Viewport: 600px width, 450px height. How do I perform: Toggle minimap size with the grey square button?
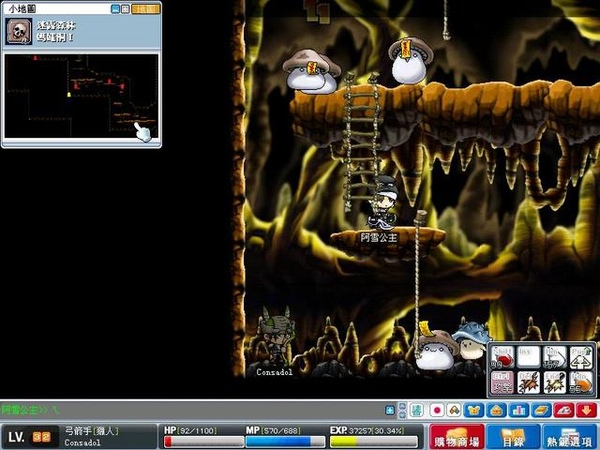pyautogui.click(x=127, y=9)
